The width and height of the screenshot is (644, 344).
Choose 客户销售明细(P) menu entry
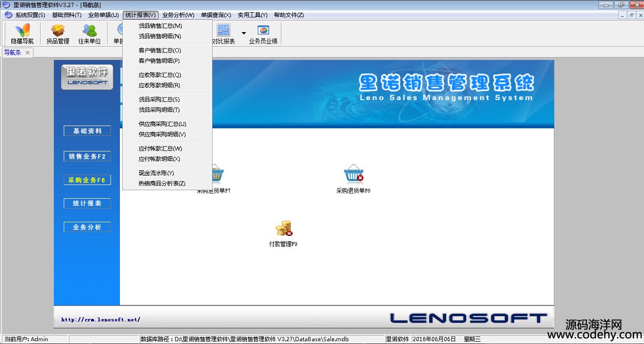click(167, 61)
